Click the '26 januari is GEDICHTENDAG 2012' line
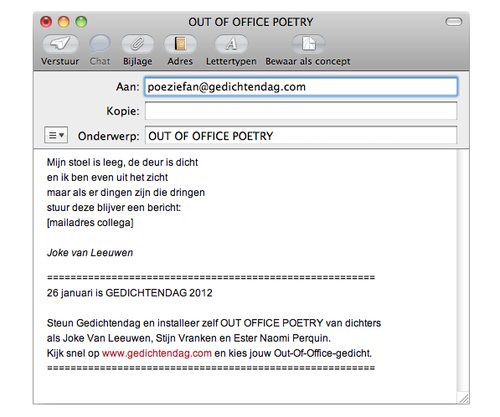 click(129, 293)
